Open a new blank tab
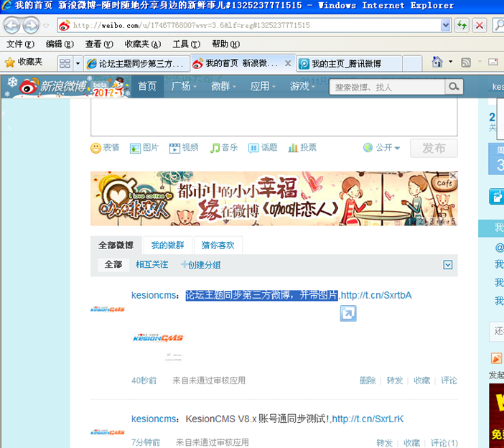This screenshot has width=504, height=448. point(412,63)
